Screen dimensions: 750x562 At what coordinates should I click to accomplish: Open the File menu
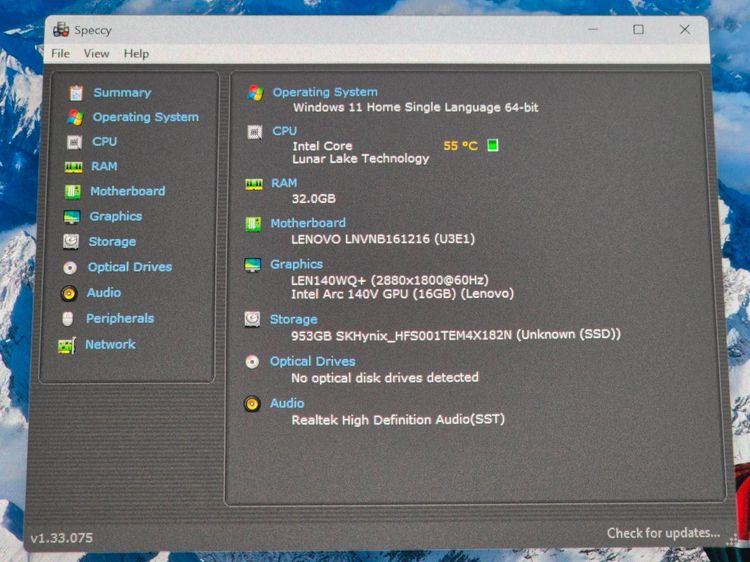60,54
